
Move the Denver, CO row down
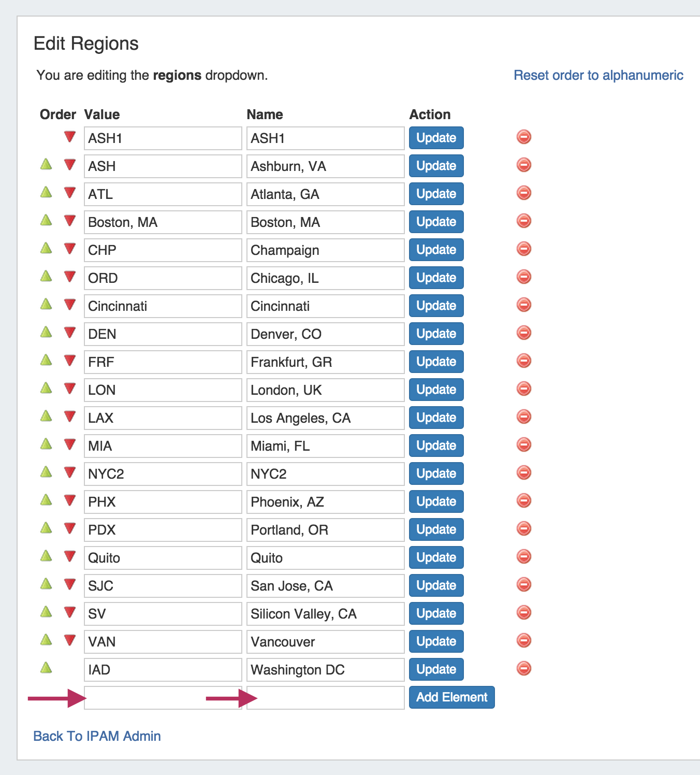[70, 333]
